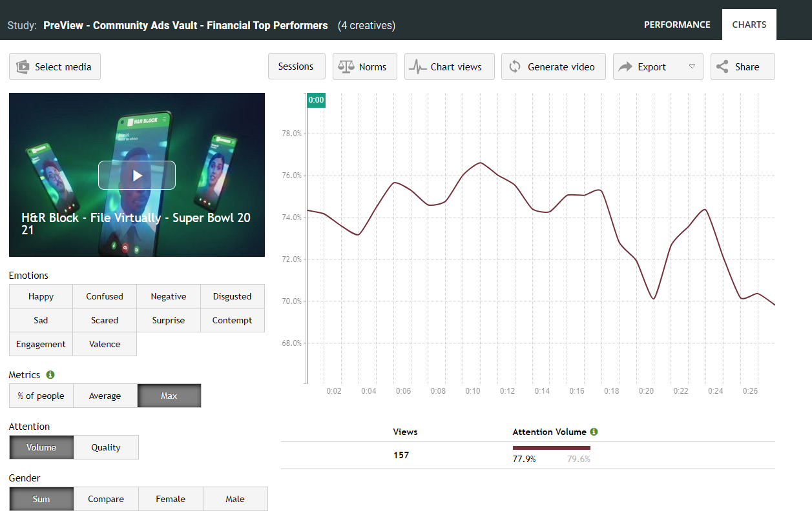Select the % of people metric

(x=41, y=396)
